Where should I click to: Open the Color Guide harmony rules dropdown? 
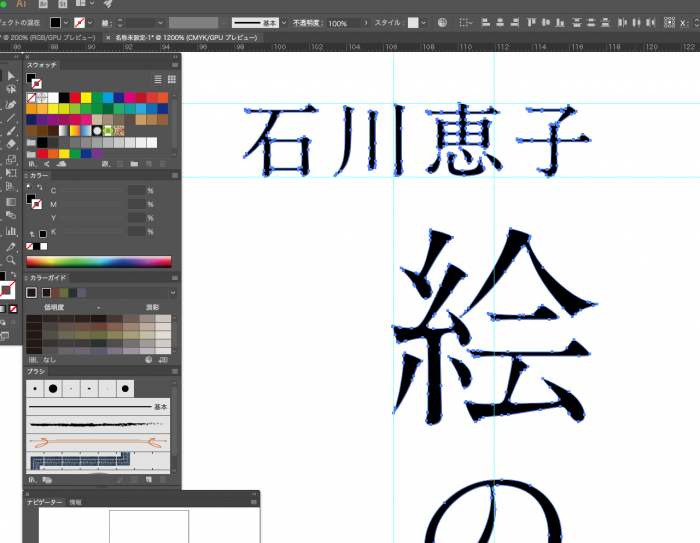(173, 292)
